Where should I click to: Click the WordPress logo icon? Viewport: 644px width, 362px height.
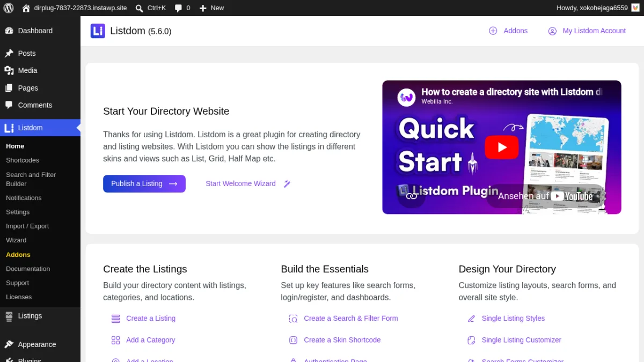[x=9, y=8]
